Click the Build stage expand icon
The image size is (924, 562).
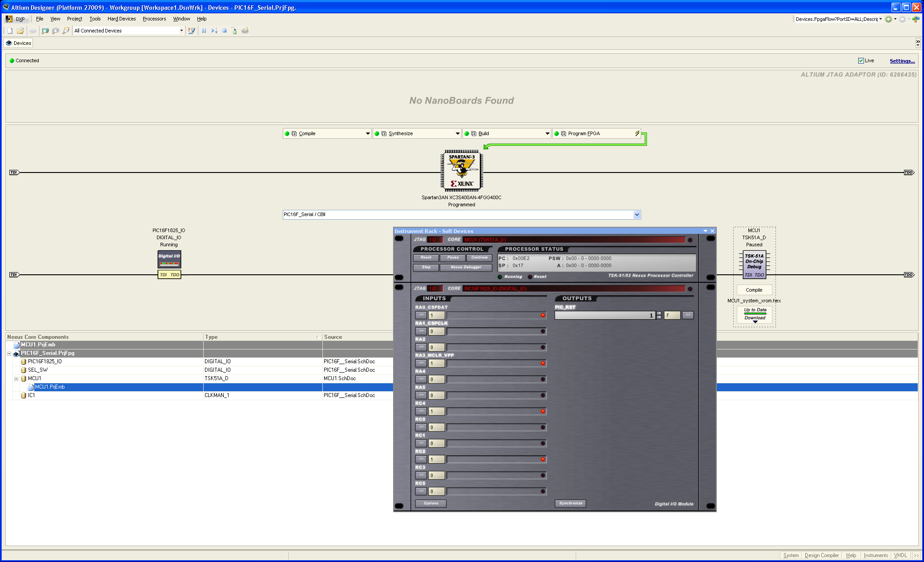click(x=474, y=133)
